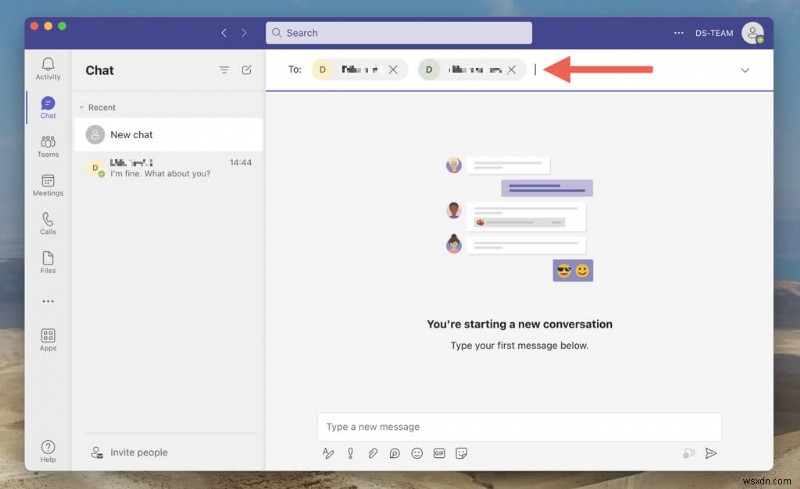Remove the first recipient from To field
Image resolution: width=800 pixels, height=489 pixels.
click(x=393, y=69)
